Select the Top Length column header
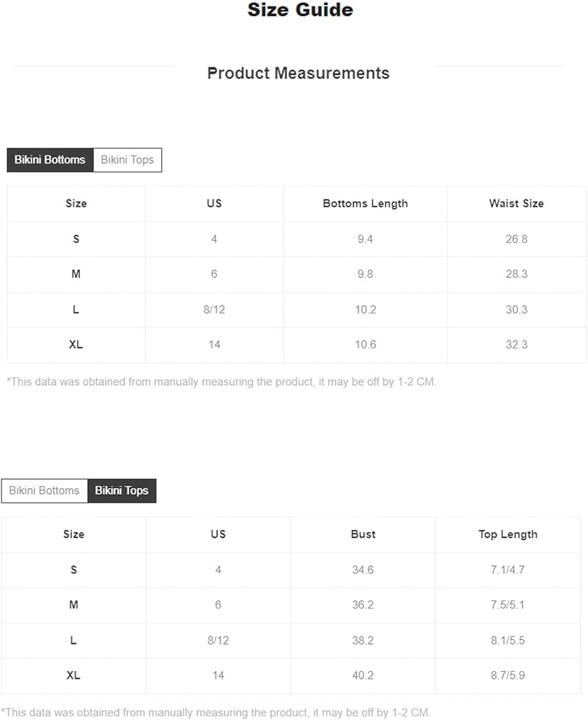588x720 pixels. (x=508, y=534)
